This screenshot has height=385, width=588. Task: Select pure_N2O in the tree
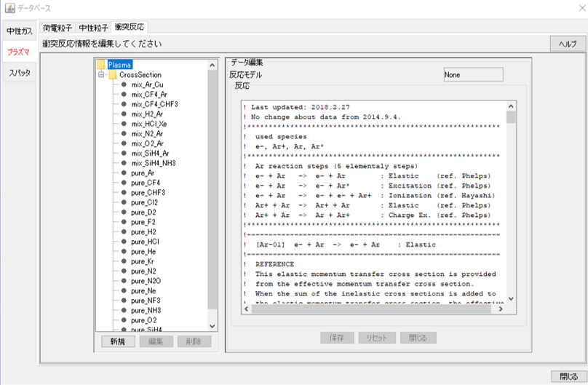coord(146,281)
